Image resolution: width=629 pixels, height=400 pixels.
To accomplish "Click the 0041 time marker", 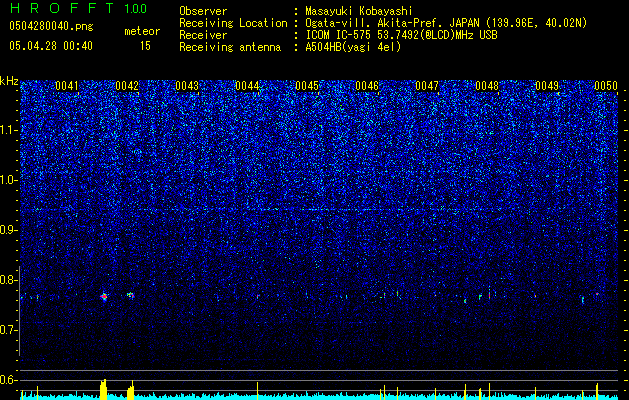I will click(67, 86).
